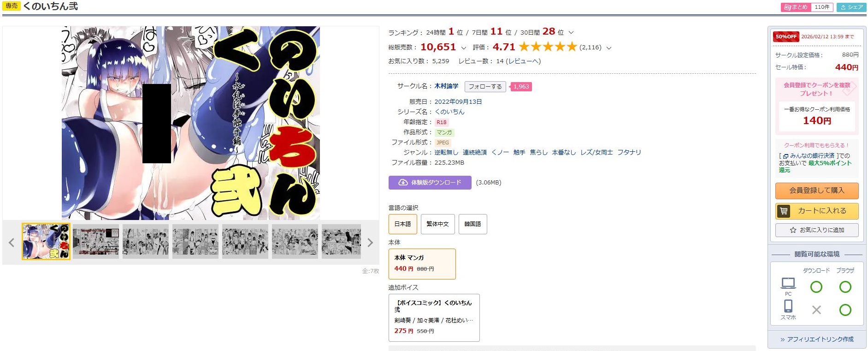Screen dimensions: 868x351
Task: Open the 木村論学 circle page link
Action: coord(446,86)
